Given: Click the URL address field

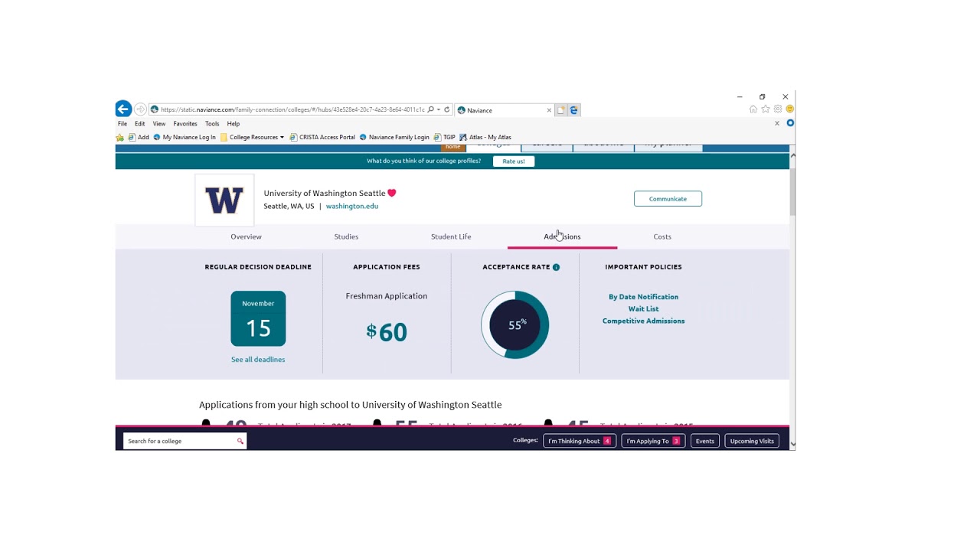Looking at the screenshot, I should pyautogui.click(x=292, y=109).
